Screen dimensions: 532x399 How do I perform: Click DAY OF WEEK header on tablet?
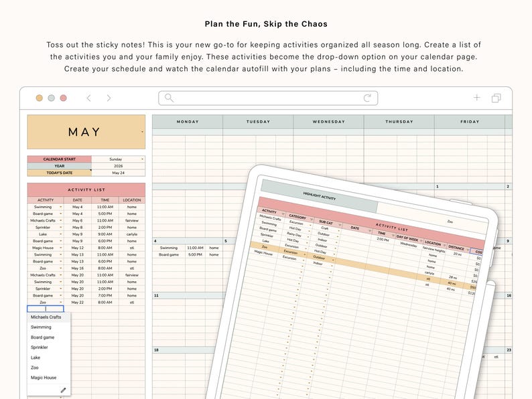[407, 238]
